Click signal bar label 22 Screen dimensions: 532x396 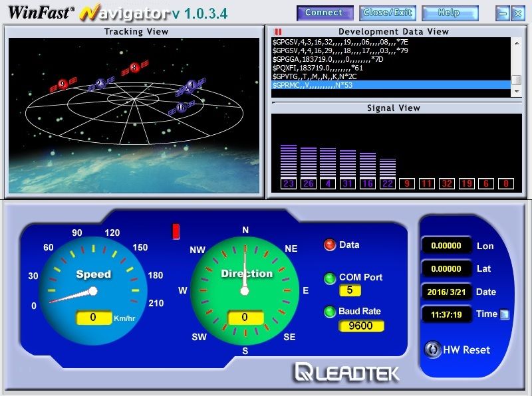[388, 183]
